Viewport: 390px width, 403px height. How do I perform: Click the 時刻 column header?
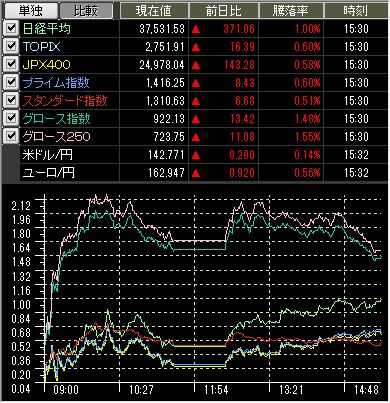356,11
